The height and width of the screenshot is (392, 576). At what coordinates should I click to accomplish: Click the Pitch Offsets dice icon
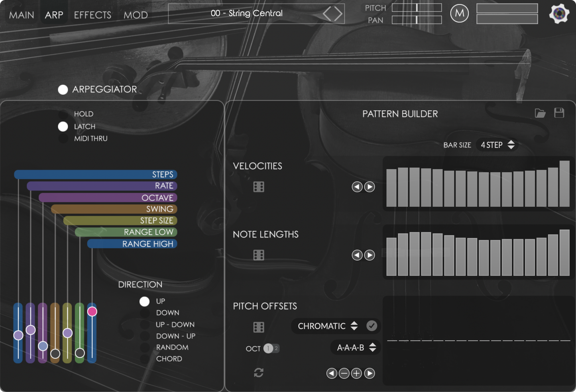pos(259,327)
